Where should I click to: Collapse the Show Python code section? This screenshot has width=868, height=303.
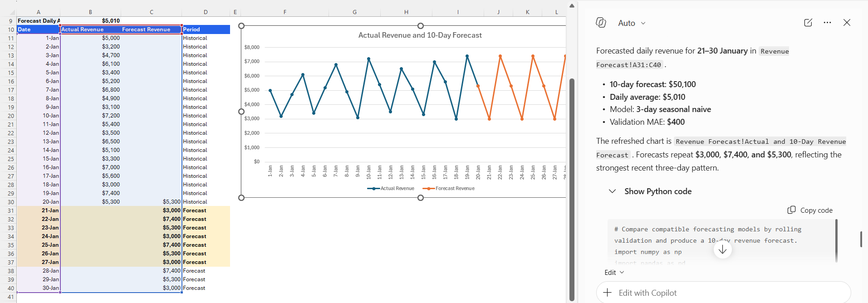[612, 191]
